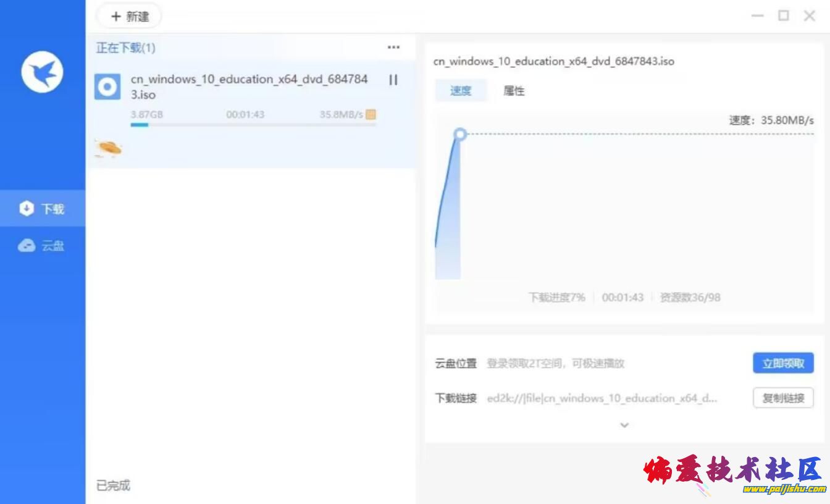The image size is (830, 504).
Task: Expand the 正在下载(1) downloading list header
Action: [x=126, y=48]
